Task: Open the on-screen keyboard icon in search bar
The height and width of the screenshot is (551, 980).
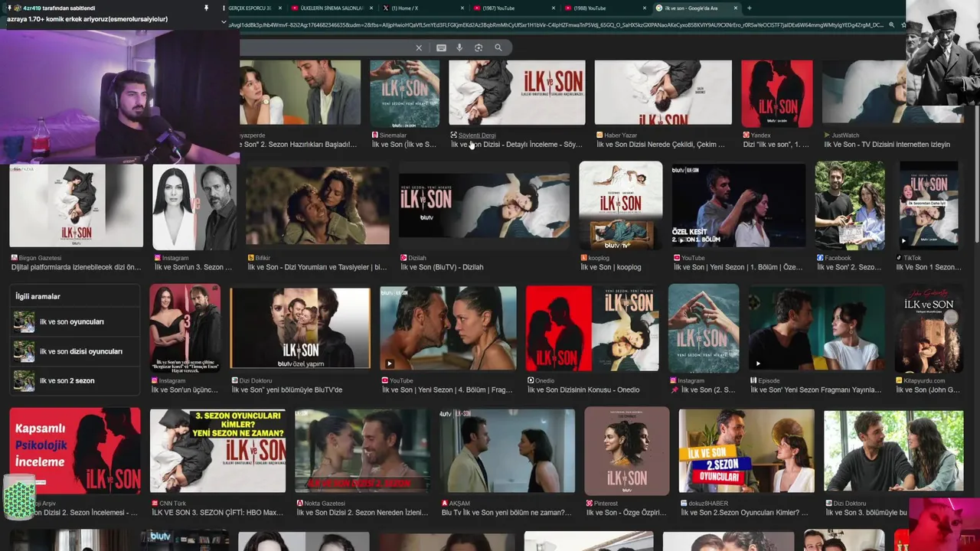Action: click(441, 47)
